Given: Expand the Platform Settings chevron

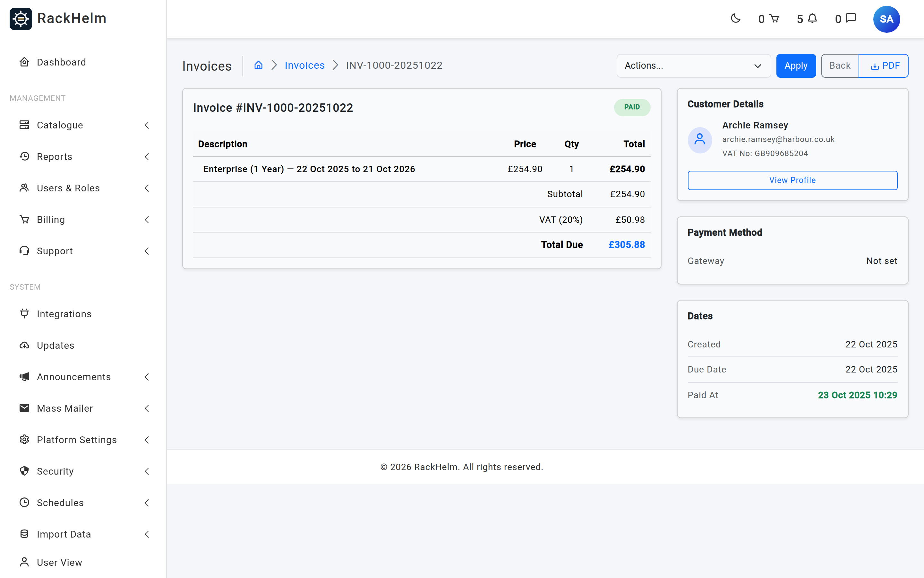Looking at the screenshot, I should pyautogui.click(x=147, y=440).
